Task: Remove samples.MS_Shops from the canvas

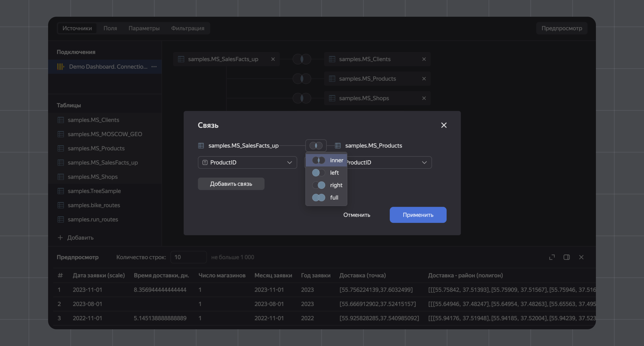Action: click(424, 98)
